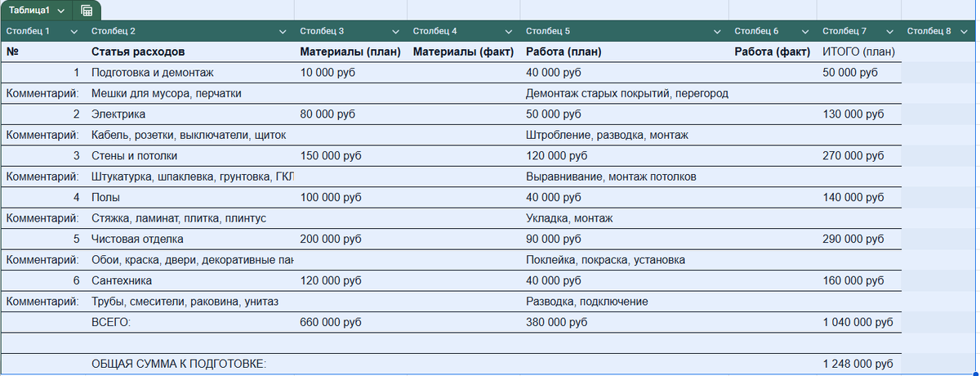This screenshot has width=980, height=376.
Task: Open the Столбец 7 filter dropdown
Action: pyautogui.click(x=890, y=32)
